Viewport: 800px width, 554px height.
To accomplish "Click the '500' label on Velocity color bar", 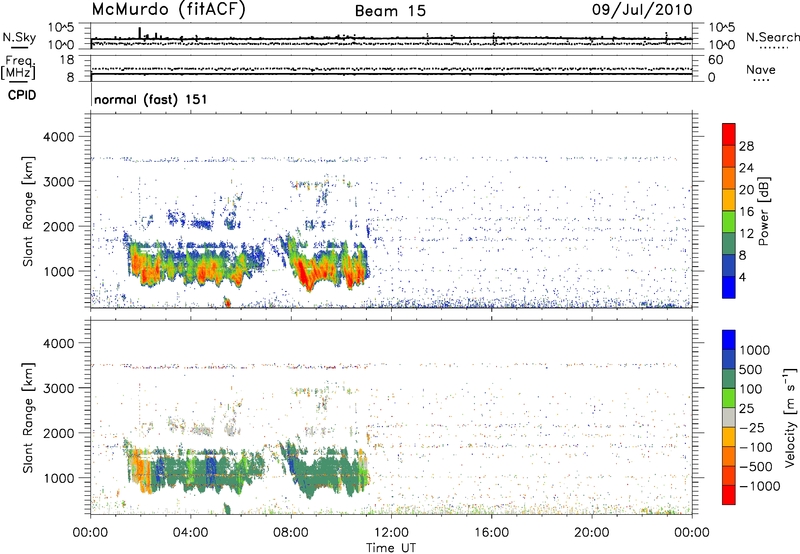I will pos(751,370).
